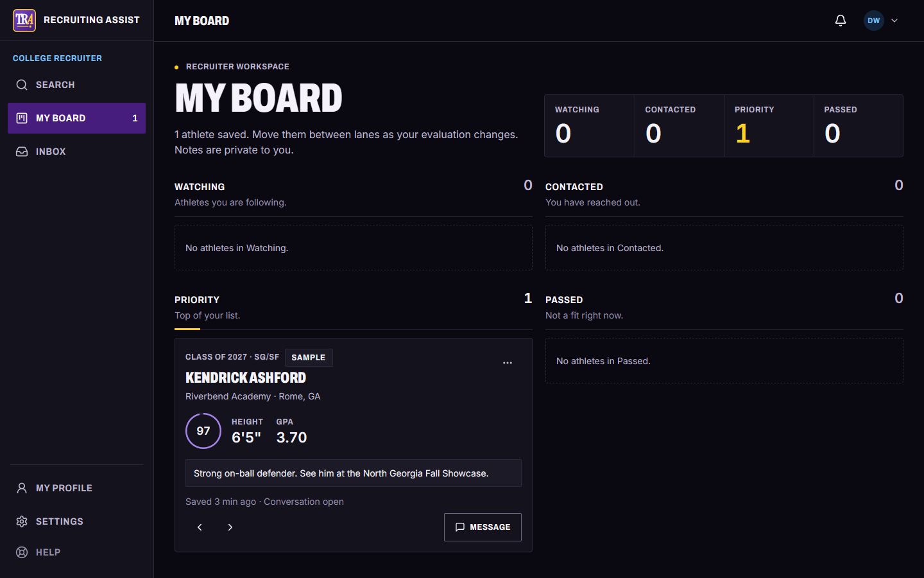924x578 pixels.
Task: Click the College Recruiter sidebar label
Action: tap(57, 58)
